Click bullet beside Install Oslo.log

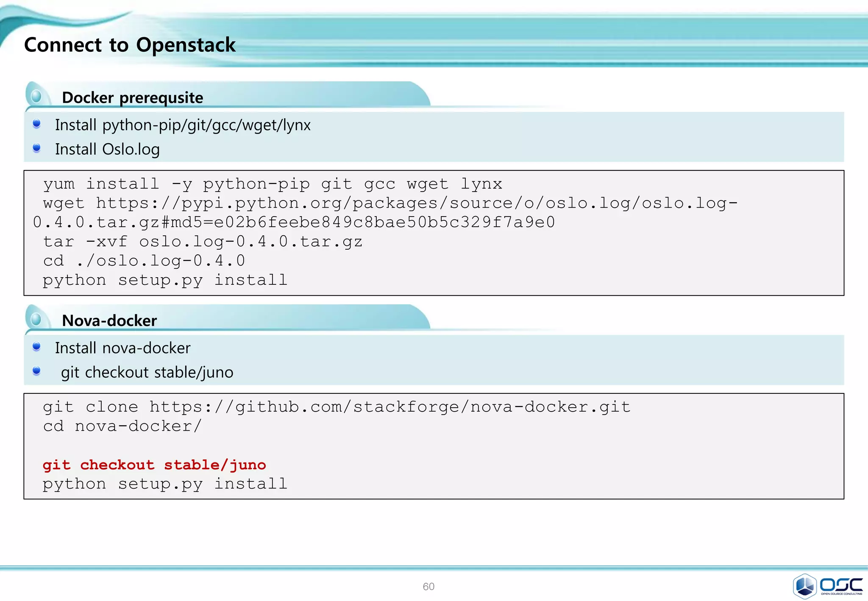(x=37, y=148)
